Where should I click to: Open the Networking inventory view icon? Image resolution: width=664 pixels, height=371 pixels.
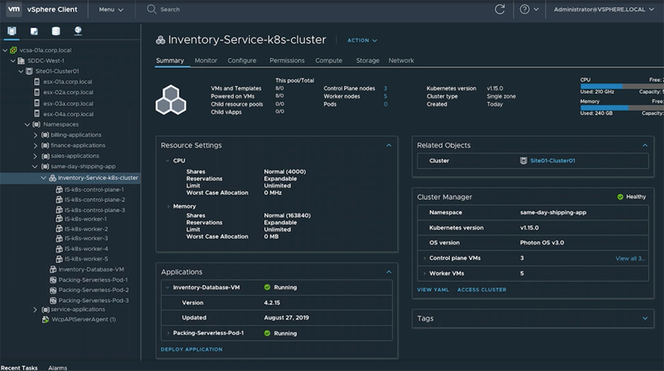[x=78, y=31]
